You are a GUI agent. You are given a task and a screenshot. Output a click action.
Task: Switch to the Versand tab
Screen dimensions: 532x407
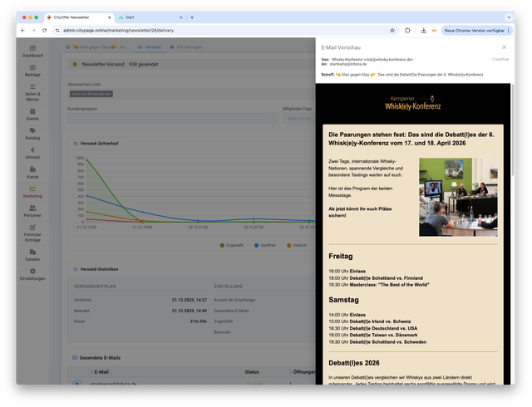click(150, 47)
